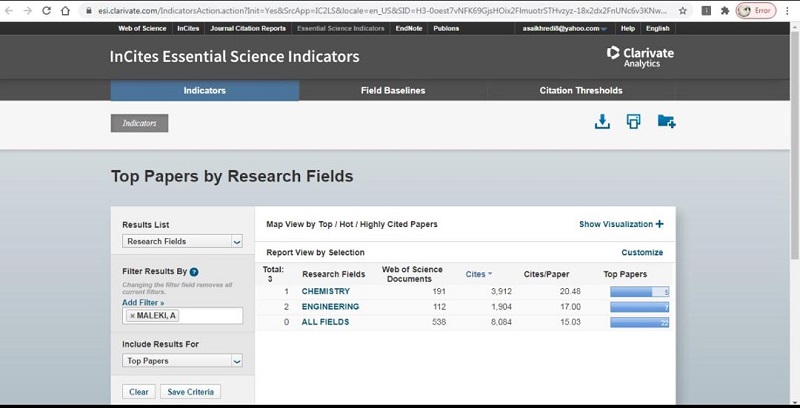Click the Top Papers column header

click(625, 274)
